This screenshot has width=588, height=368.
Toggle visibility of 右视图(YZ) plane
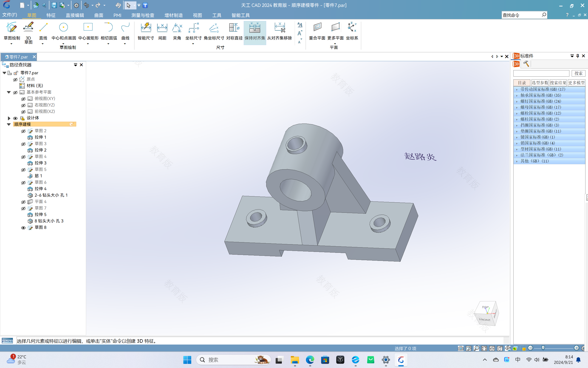pos(23,105)
